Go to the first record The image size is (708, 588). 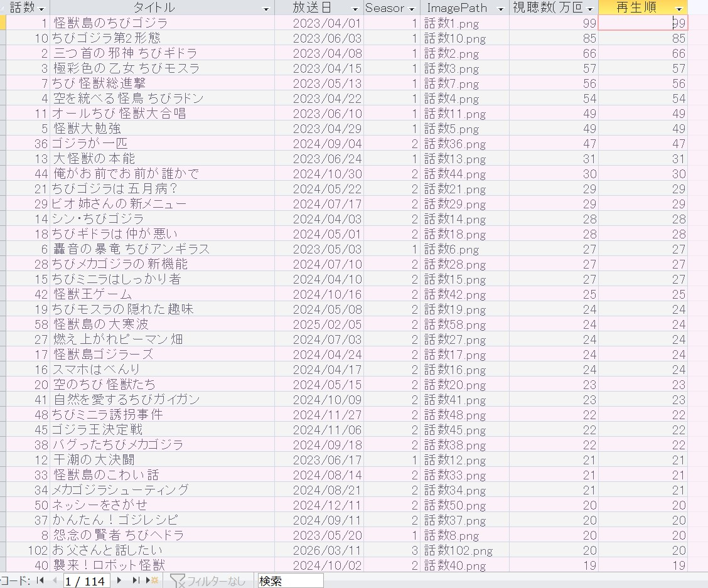coord(40,580)
